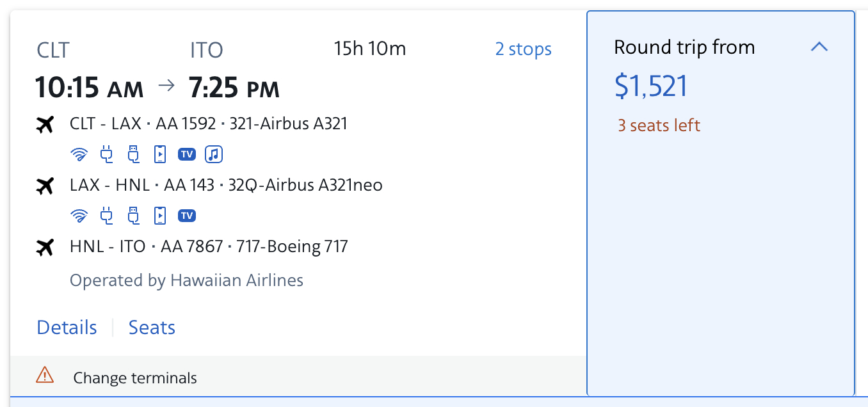Select the $1,521 round trip fare
The height and width of the screenshot is (407, 868).
point(651,86)
